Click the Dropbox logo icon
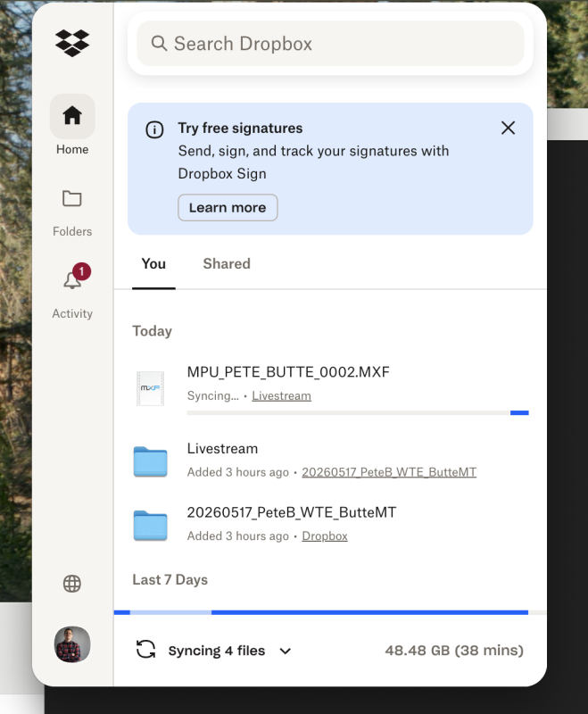This screenshot has width=588, height=714. click(72, 43)
